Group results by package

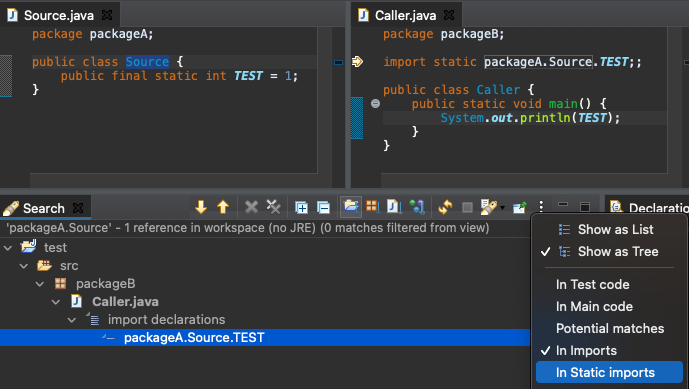coord(372,206)
